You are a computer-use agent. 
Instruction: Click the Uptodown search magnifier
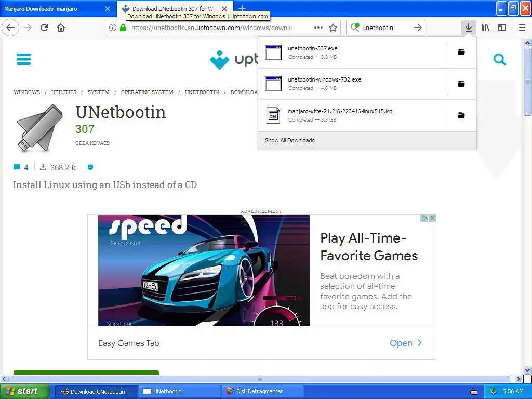tap(499, 60)
